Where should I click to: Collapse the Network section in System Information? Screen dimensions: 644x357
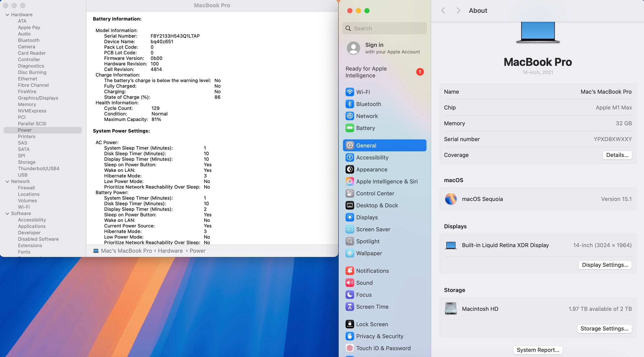7,181
